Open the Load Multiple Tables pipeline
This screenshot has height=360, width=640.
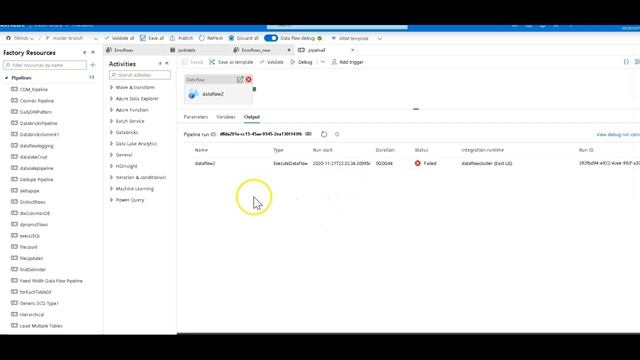[41, 326]
